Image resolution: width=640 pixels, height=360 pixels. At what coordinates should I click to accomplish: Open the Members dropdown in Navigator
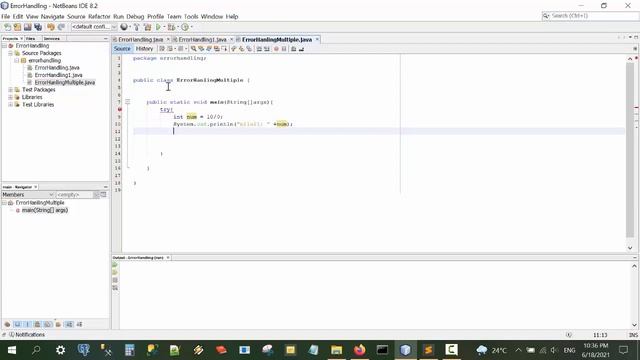[x=28, y=195]
